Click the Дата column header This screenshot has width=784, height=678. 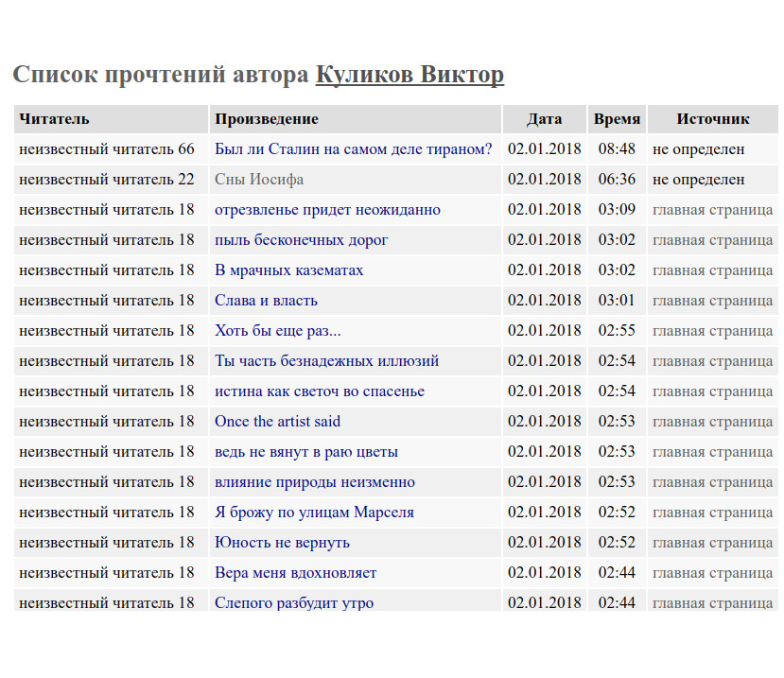pos(545,119)
